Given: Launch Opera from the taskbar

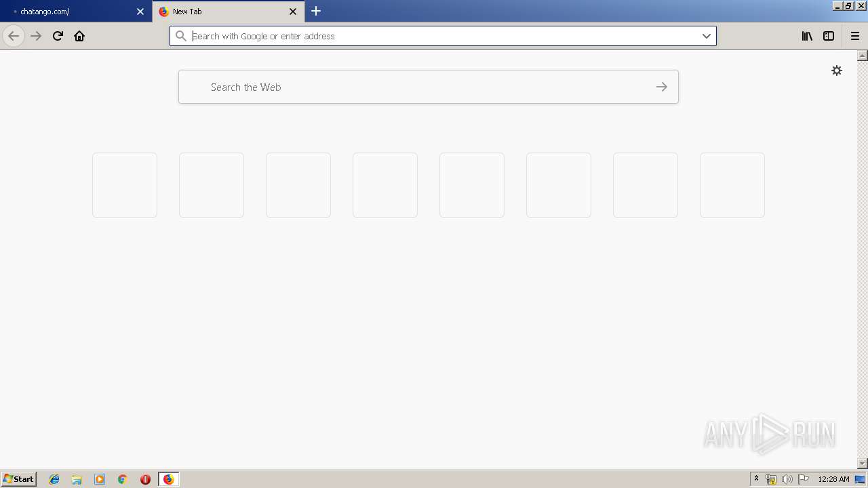Looking at the screenshot, I should tap(145, 479).
